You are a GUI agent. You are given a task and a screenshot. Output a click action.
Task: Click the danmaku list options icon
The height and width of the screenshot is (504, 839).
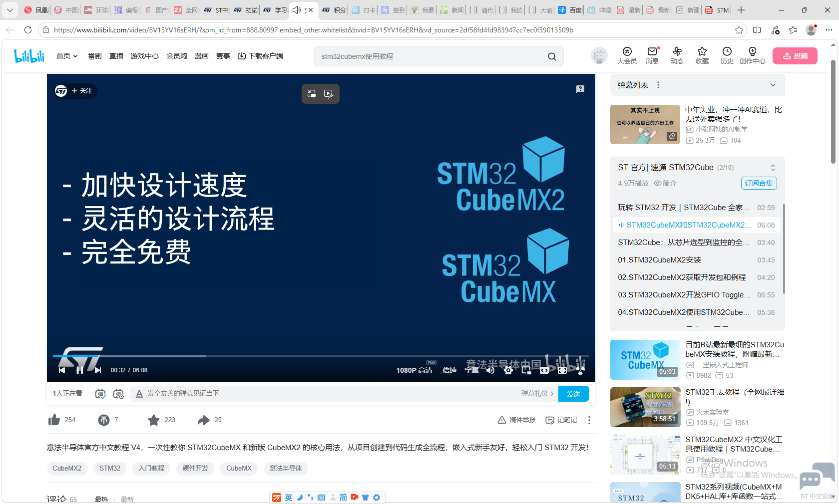click(658, 85)
